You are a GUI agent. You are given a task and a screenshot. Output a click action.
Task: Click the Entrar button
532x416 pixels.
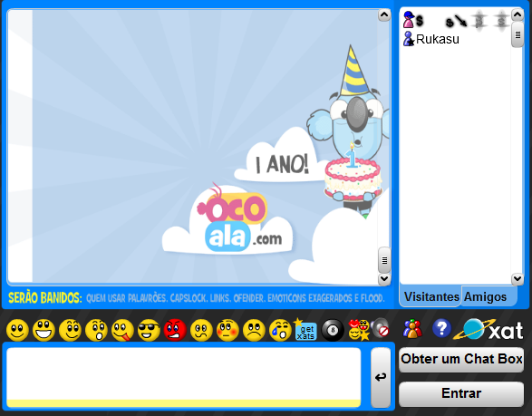(x=461, y=393)
